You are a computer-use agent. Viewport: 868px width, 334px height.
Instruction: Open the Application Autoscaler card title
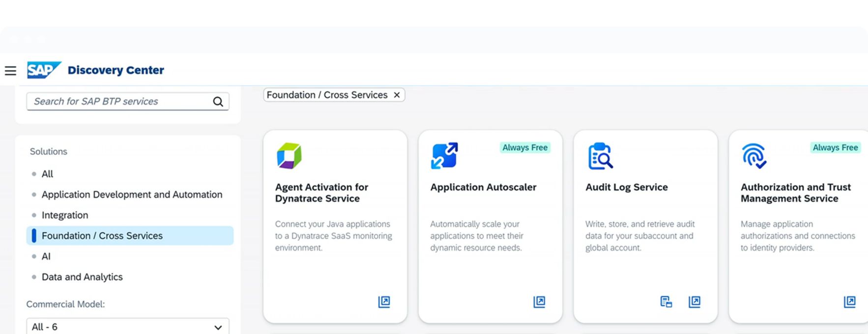tap(483, 187)
